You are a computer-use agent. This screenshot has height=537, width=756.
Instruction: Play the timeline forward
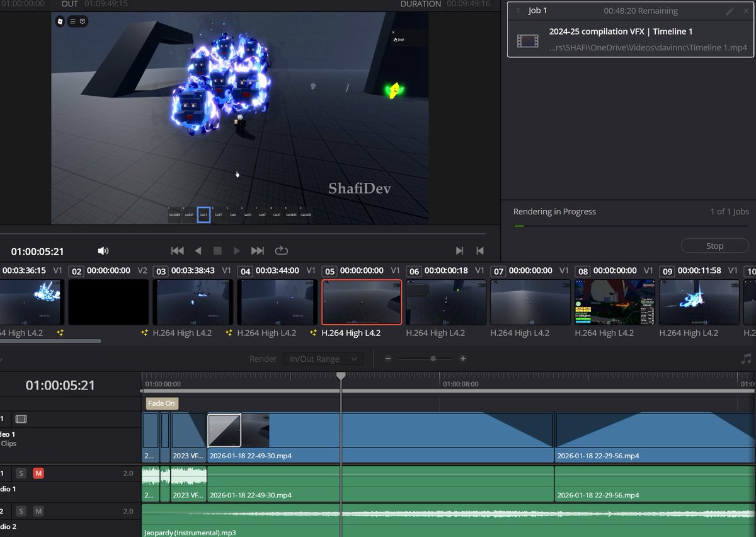tap(237, 251)
